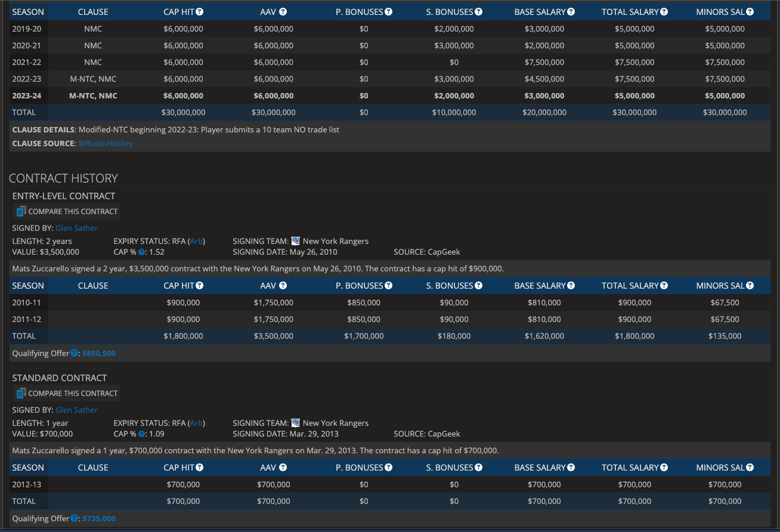The height and width of the screenshot is (532, 780).
Task: Click Total Salary help icon in 2012-13 contract table
Action: tap(664, 468)
